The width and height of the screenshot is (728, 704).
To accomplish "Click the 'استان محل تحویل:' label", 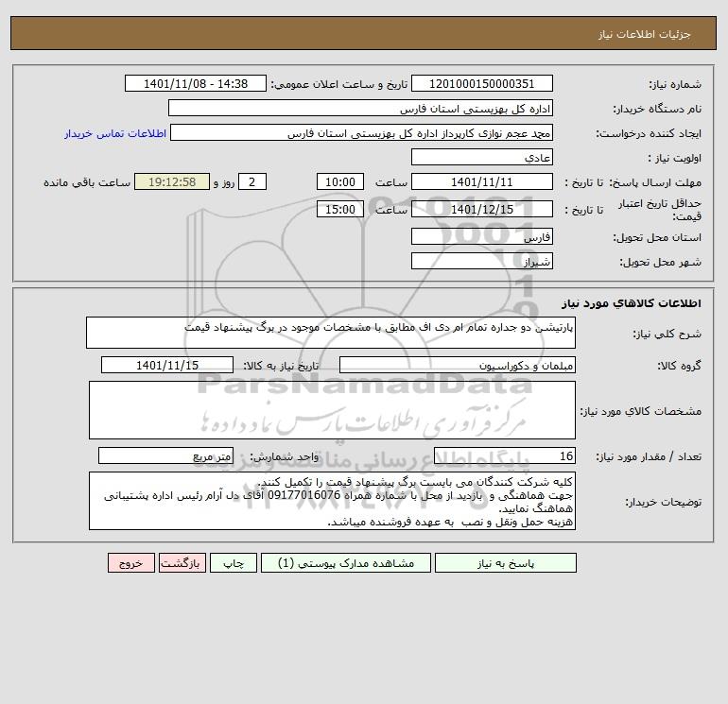I will pos(657,237).
